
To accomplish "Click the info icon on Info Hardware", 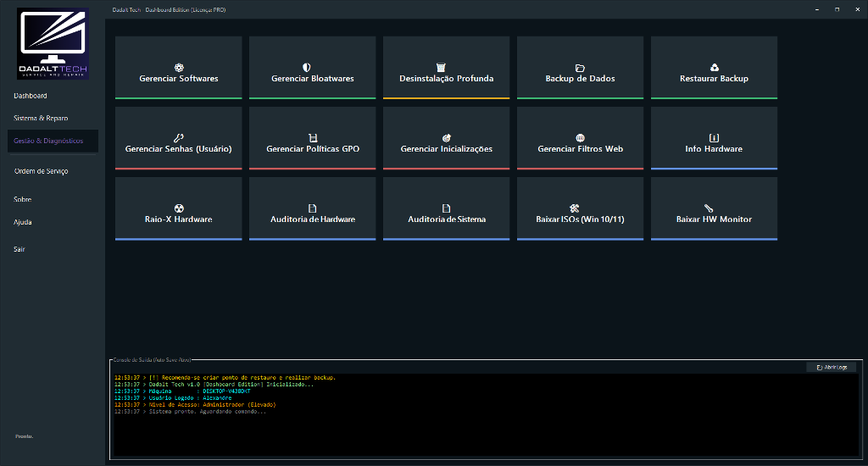I will pyautogui.click(x=715, y=138).
